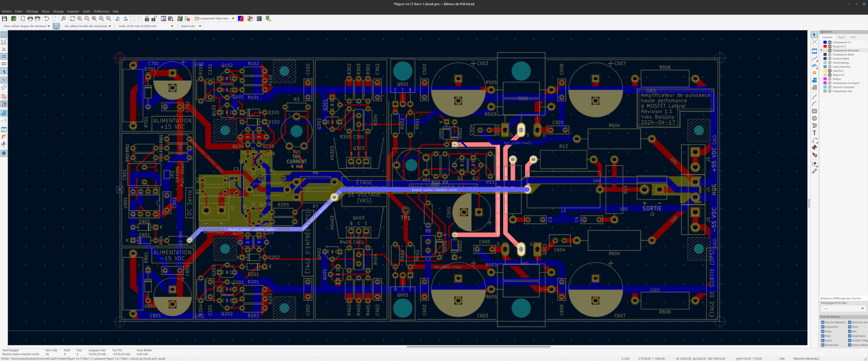
Task: Open the Footprint Editor icon
Action: (x=163, y=19)
